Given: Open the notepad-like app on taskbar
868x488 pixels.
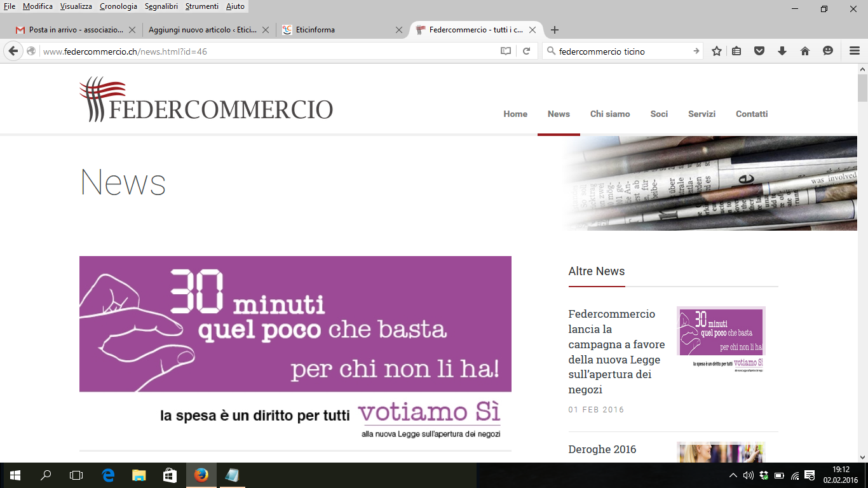Looking at the screenshot, I should (232, 475).
